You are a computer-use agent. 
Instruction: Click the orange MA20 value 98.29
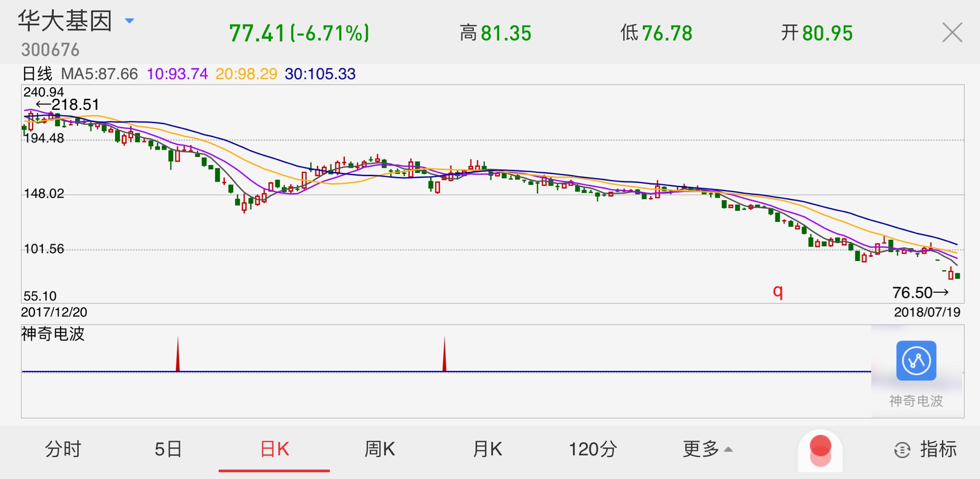(x=246, y=74)
